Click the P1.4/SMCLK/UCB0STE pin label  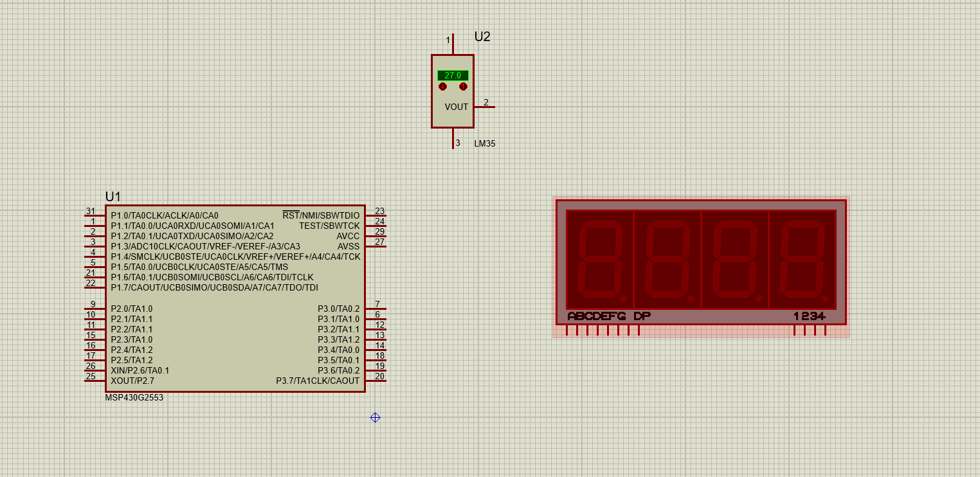pyautogui.click(x=235, y=256)
